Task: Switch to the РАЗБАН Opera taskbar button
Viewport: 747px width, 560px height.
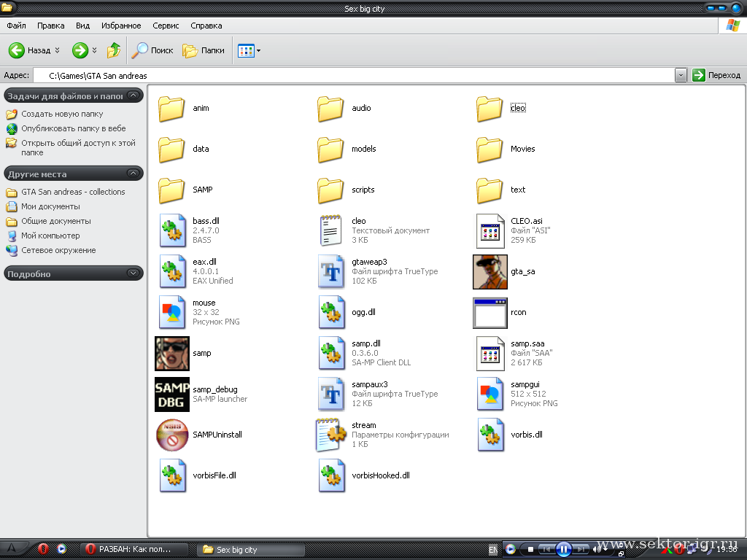Action: click(133, 550)
